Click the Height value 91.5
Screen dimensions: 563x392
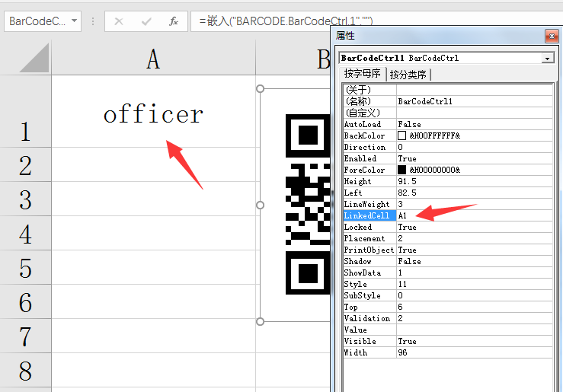pyautogui.click(x=407, y=181)
